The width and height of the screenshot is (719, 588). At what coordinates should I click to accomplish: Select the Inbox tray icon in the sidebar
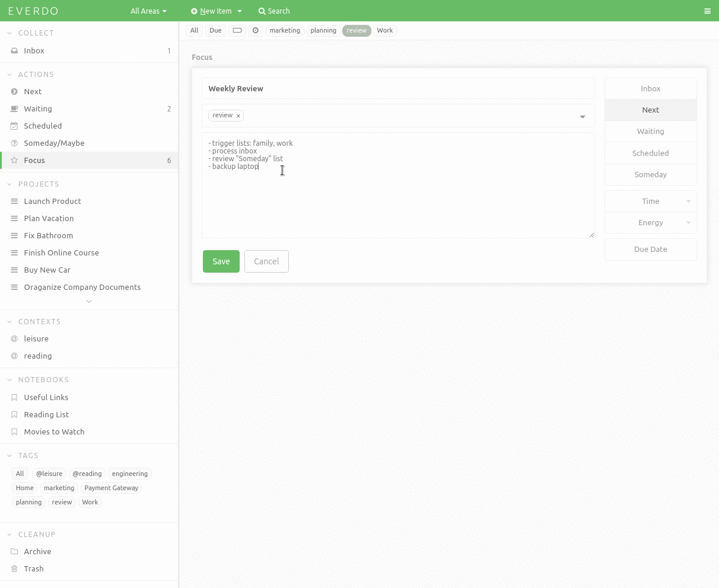tap(14, 50)
